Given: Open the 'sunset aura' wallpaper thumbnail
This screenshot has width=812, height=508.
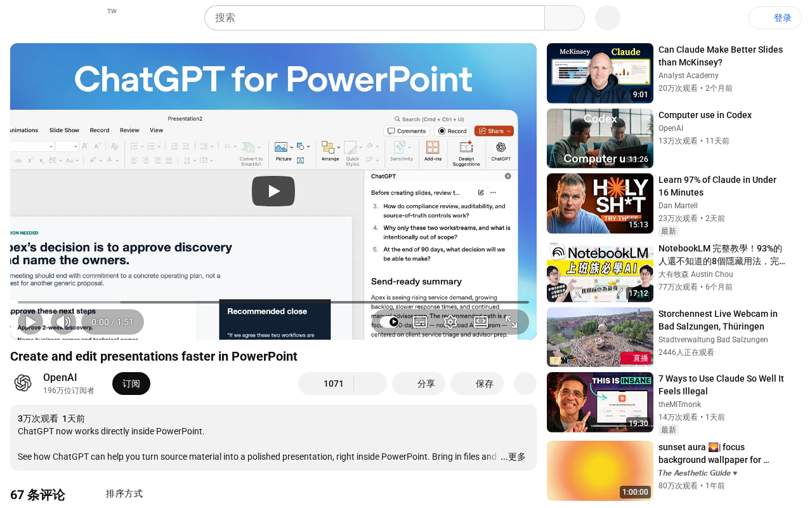Looking at the screenshot, I should (600, 471).
